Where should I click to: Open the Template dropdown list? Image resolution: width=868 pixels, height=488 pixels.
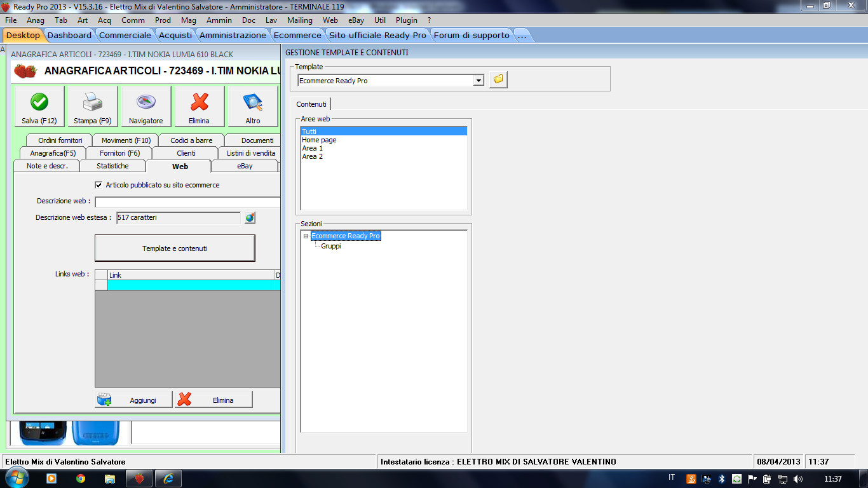(x=478, y=81)
